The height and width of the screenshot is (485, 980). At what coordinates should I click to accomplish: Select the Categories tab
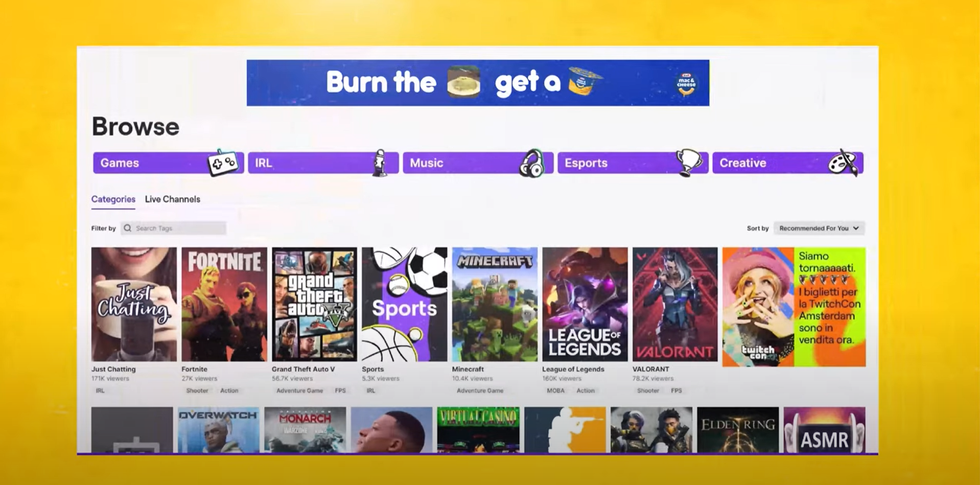click(x=113, y=199)
